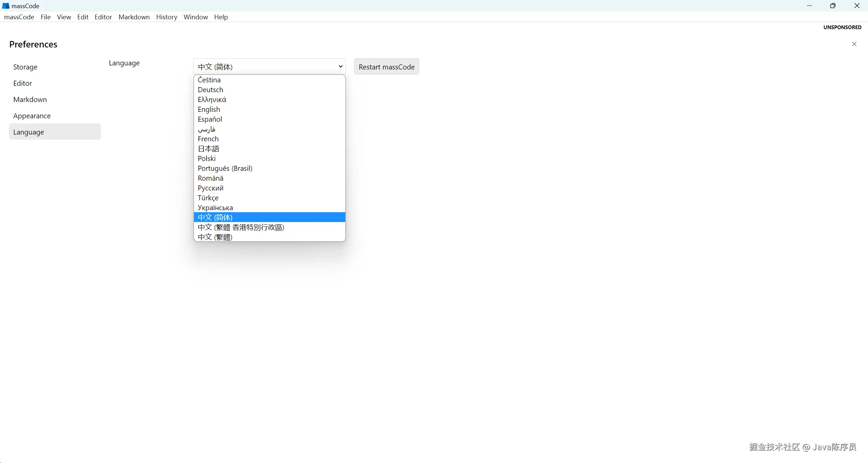Open Markdown preferences in sidebar
The image size is (868, 463).
pyautogui.click(x=30, y=100)
